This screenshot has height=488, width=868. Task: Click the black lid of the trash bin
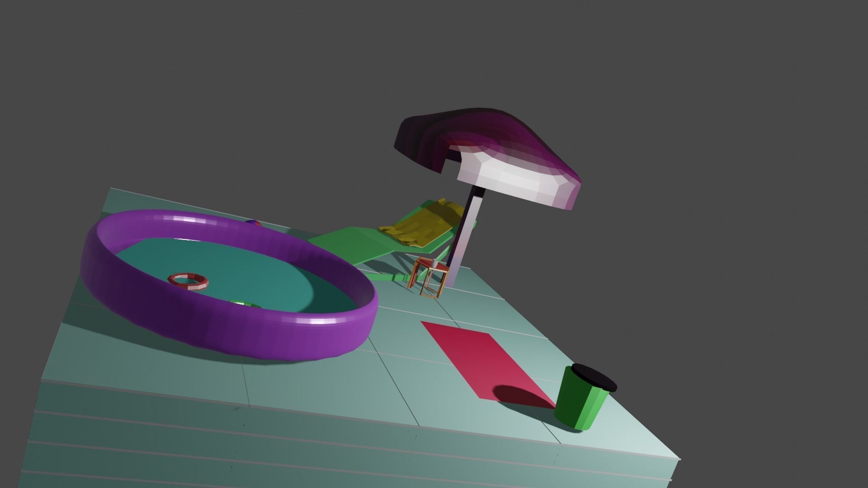pos(594,377)
